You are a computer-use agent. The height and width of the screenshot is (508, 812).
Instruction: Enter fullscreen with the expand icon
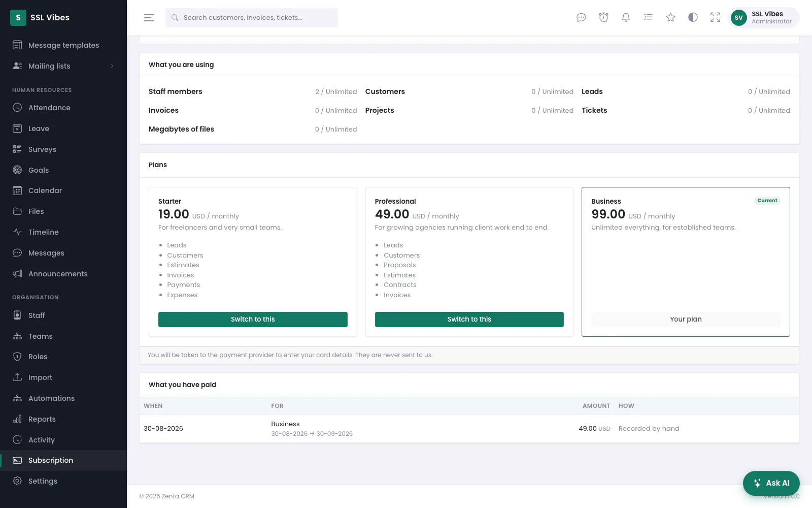click(x=715, y=18)
